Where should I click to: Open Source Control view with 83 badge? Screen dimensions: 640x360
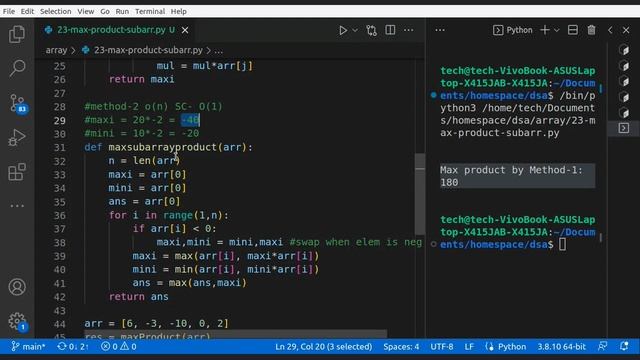pos(18,103)
